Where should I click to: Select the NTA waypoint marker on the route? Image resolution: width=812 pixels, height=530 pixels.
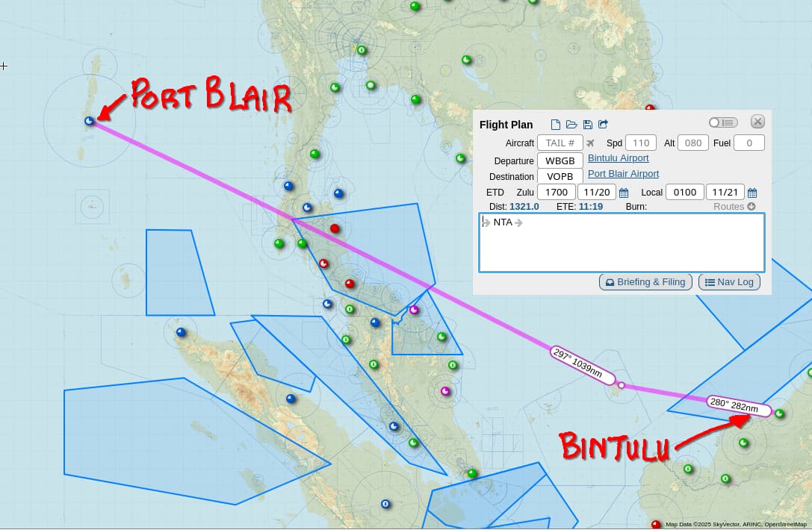coord(622,386)
